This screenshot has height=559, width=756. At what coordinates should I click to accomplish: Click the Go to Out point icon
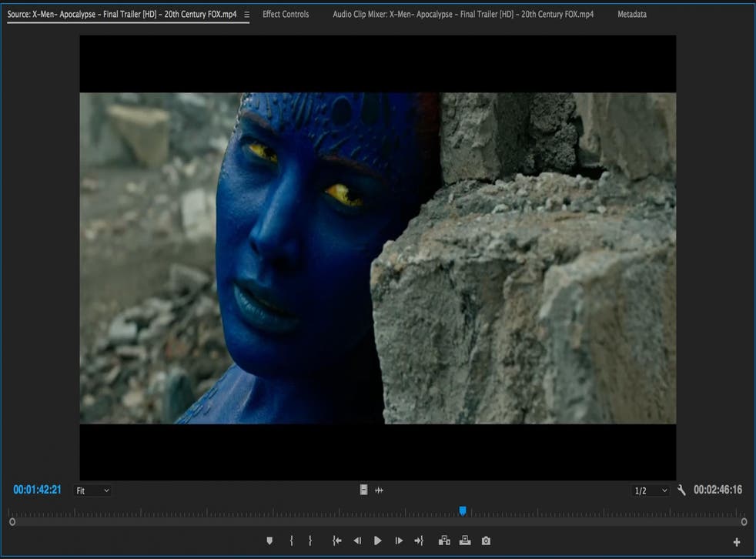419,541
